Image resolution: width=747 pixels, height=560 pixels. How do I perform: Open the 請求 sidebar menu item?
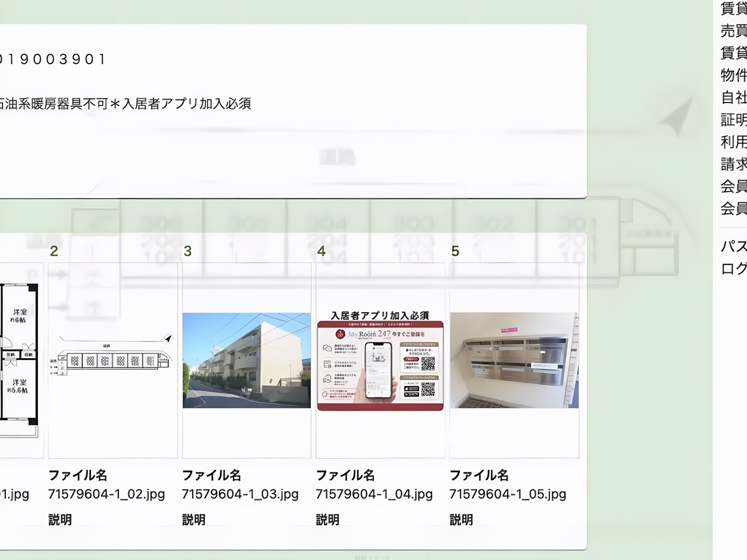pyautogui.click(x=734, y=164)
